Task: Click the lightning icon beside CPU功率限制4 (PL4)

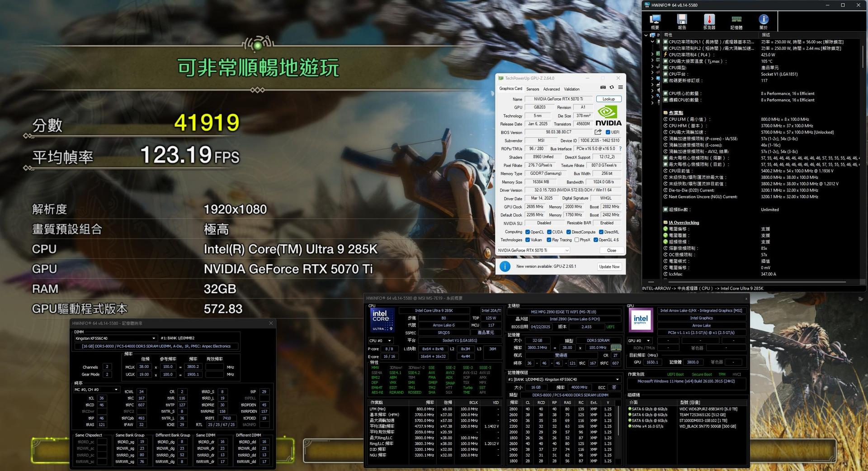Action: point(665,54)
